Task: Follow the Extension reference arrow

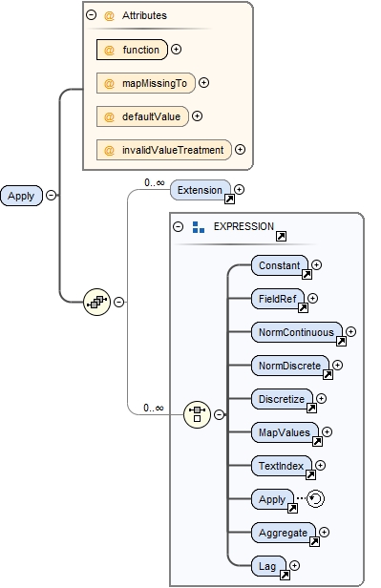Action: click(229, 199)
